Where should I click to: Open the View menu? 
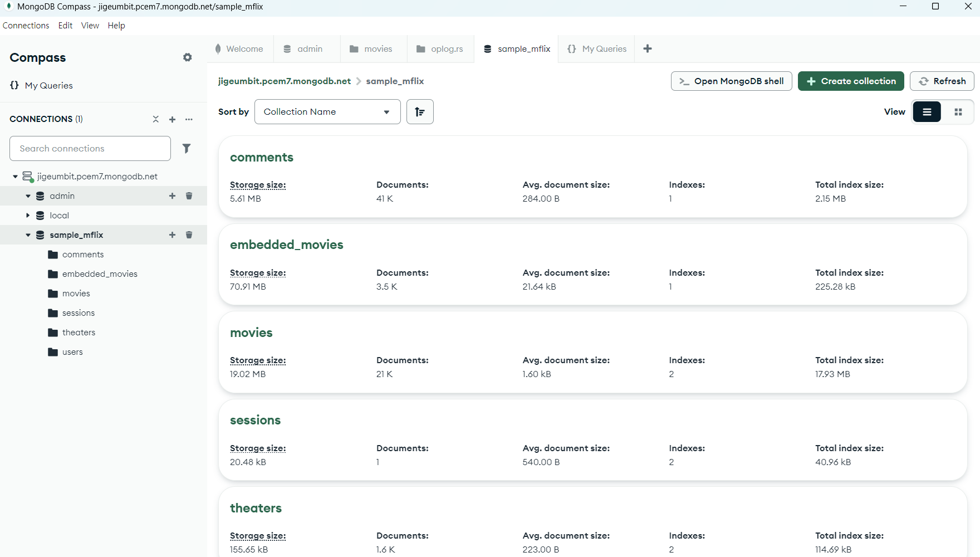90,26
